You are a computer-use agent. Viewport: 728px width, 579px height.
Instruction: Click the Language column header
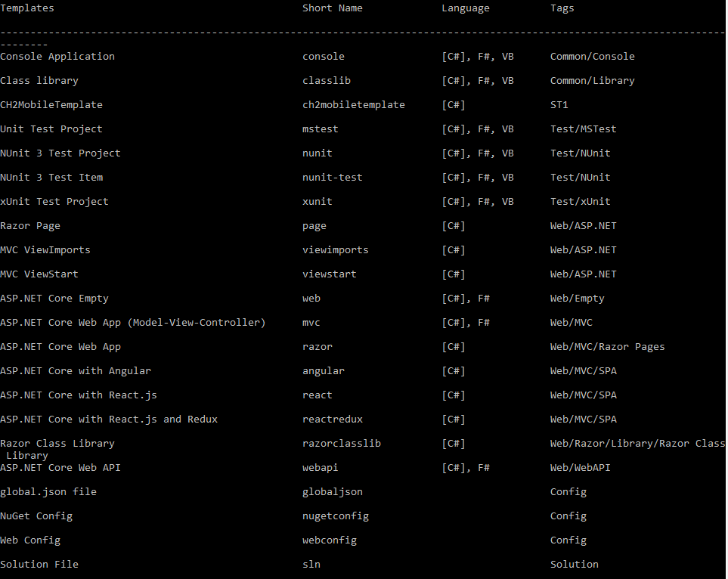[465, 8]
